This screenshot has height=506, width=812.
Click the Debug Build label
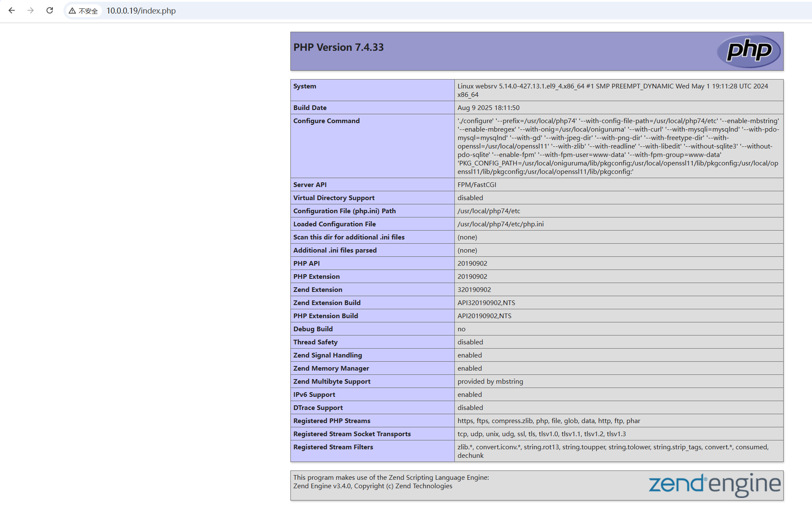[x=313, y=329]
